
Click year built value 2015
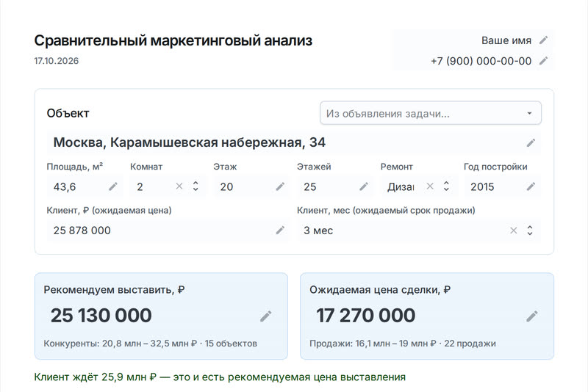click(482, 186)
